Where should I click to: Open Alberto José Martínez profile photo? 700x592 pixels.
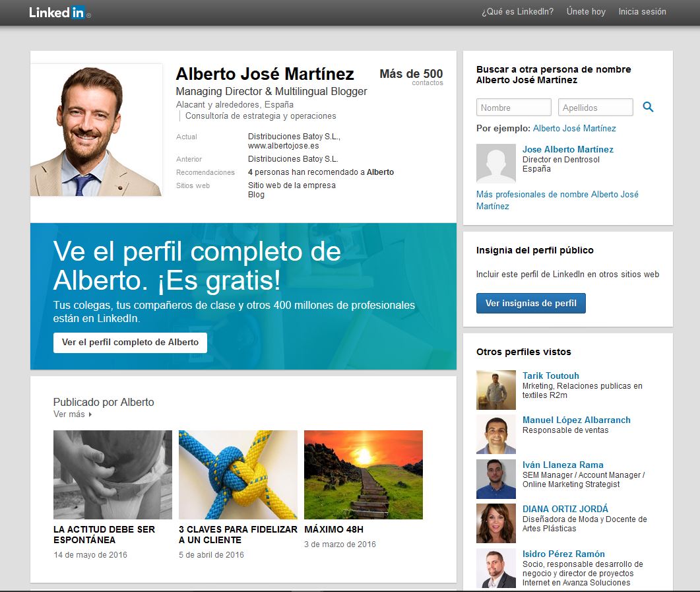(96, 130)
